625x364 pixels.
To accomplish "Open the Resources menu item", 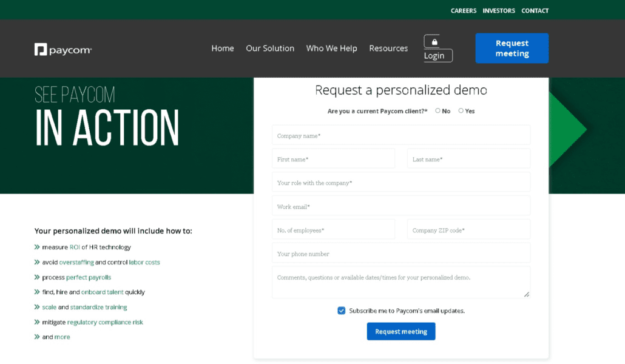I will pyautogui.click(x=388, y=49).
